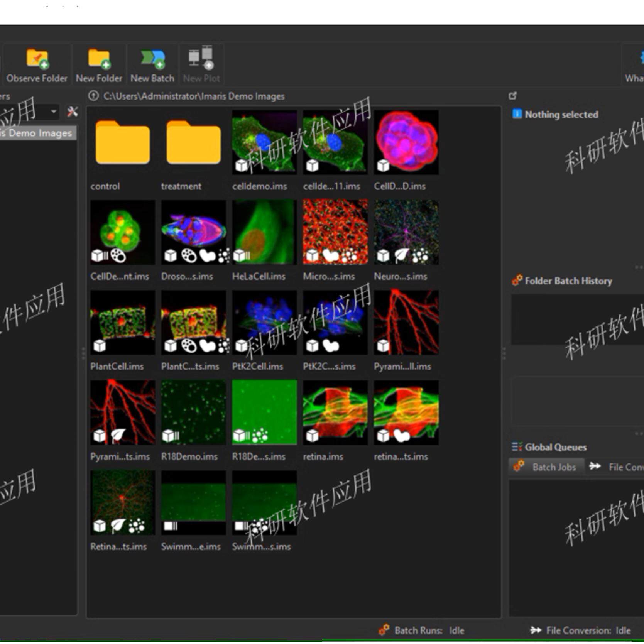Click the wrench and screwdriver settings icon
Image resolution: width=644 pixels, height=644 pixels.
pos(72,112)
